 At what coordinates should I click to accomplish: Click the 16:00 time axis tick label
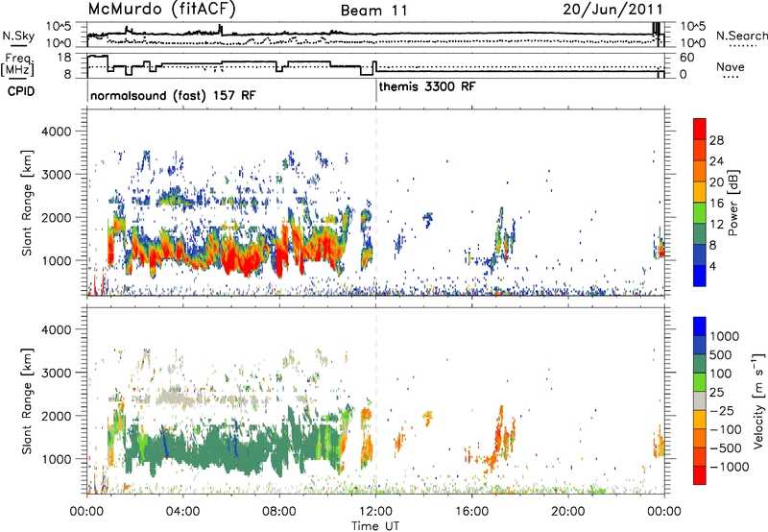click(x=471, y=512)
